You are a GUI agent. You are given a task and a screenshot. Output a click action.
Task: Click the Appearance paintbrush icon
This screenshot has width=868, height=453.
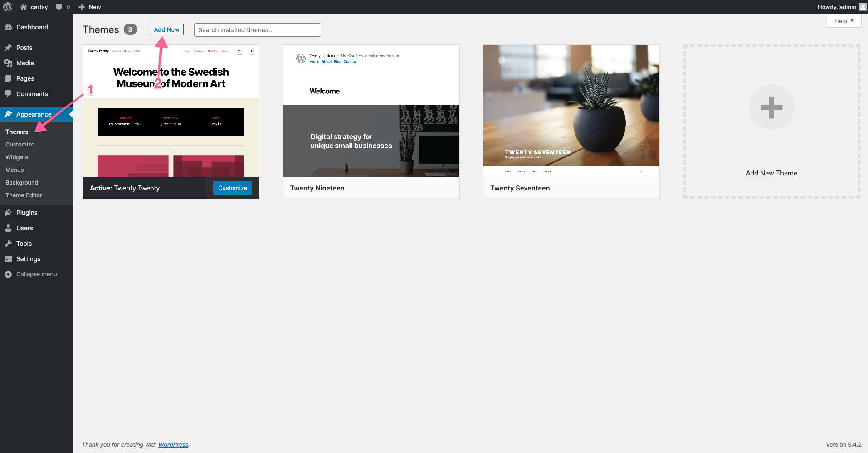[x=8, y=114]
